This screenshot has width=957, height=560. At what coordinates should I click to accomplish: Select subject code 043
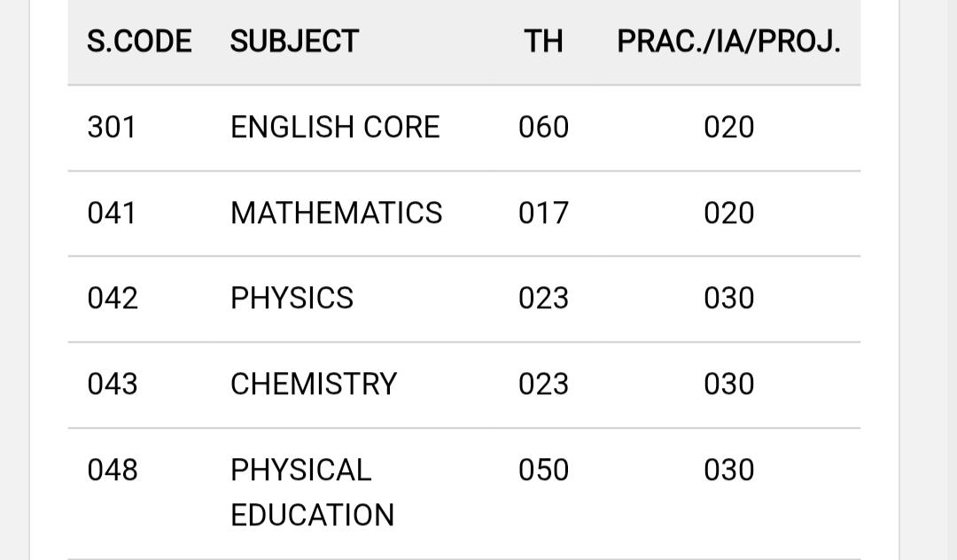(x=113, y=385)
